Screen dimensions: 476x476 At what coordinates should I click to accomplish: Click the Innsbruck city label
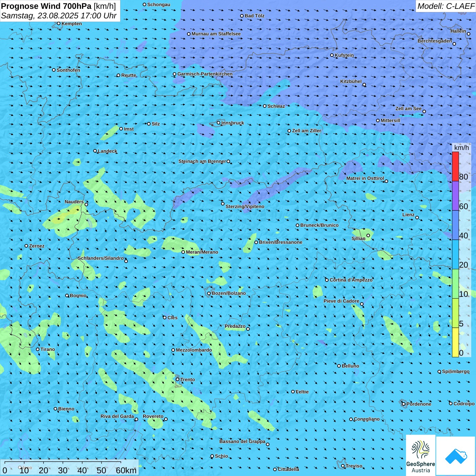[233, 123]
